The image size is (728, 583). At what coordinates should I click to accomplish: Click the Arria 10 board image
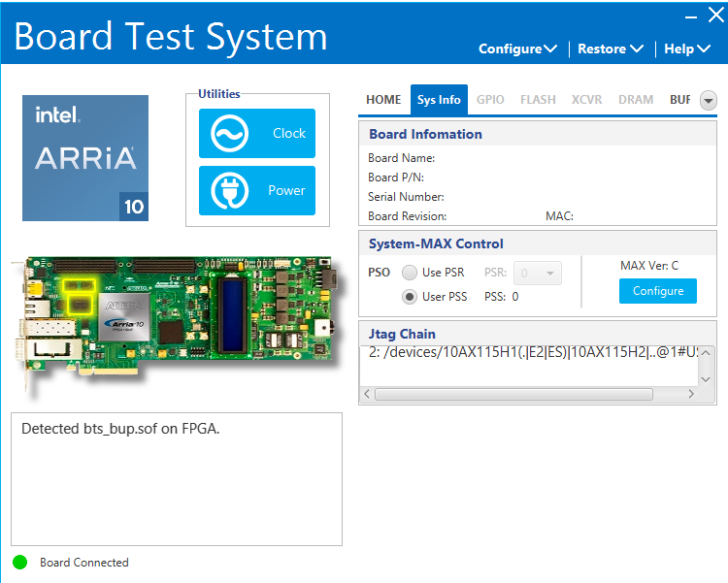pyautogui.click(x=175, y=315)
